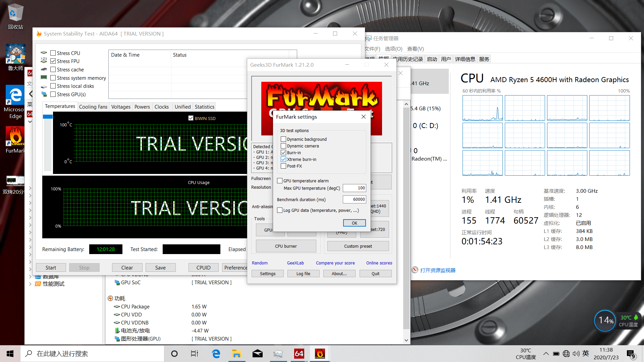
Task: Click the Benchmark duration field
Action: coord(354,199)
